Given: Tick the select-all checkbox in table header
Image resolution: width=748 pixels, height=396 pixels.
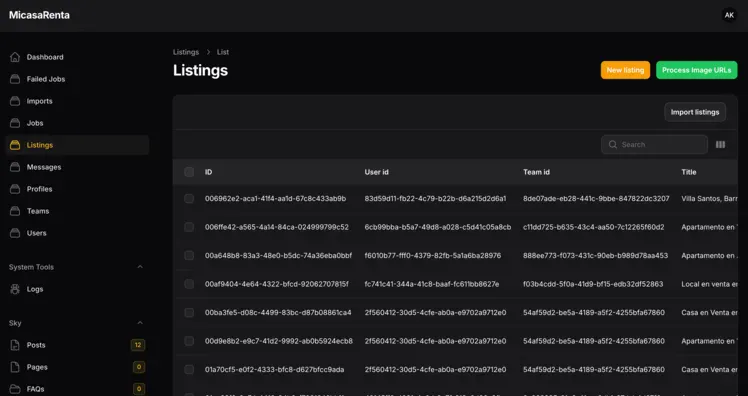Looking at the screenshot, I should tap(189, 172).
